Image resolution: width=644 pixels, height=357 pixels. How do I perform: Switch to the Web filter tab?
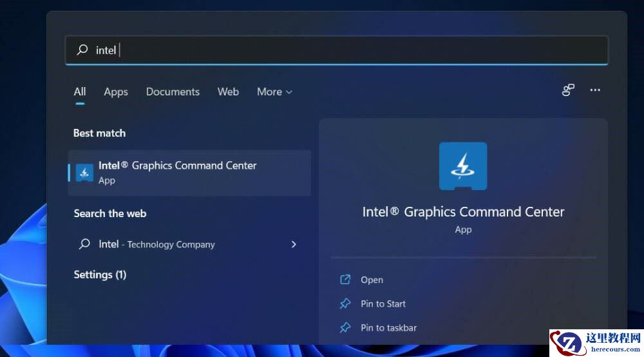click(229, 92)
